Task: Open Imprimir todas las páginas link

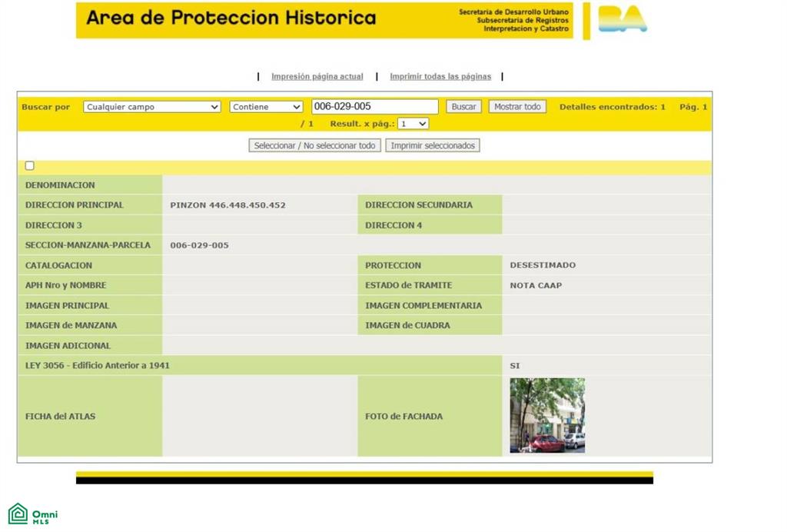Action: (x=440, y=76)
